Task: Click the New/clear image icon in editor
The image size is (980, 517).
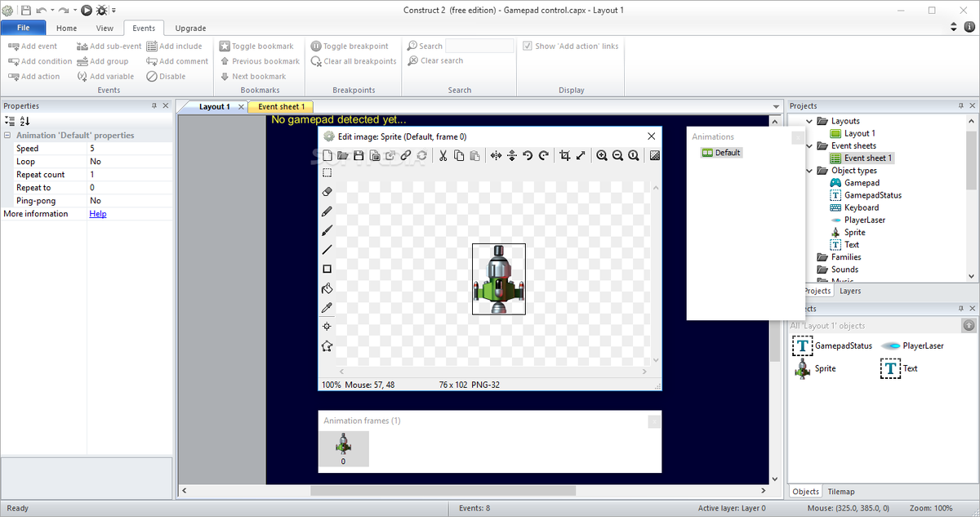Action: [x=327, y=155]
